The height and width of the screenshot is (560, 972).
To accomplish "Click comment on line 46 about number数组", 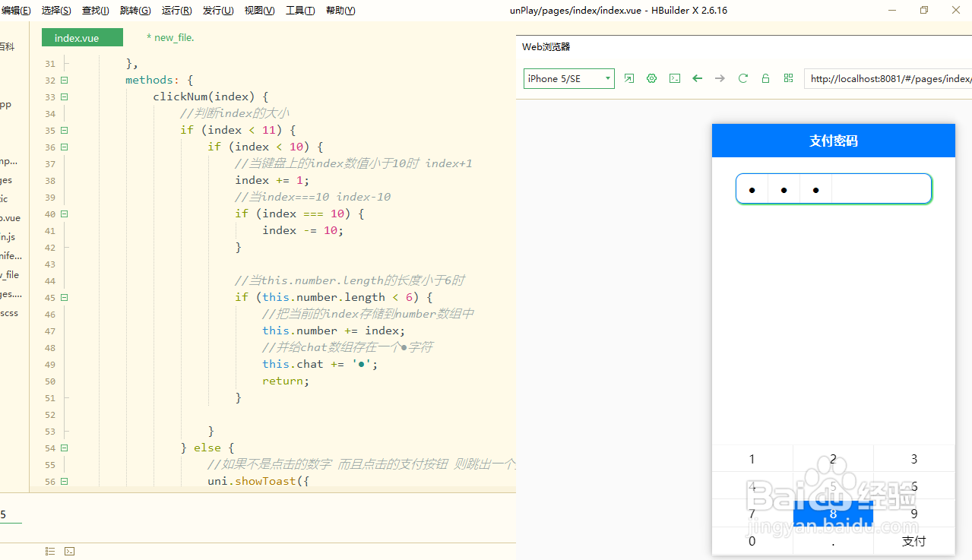I will (x=369, y=314).
